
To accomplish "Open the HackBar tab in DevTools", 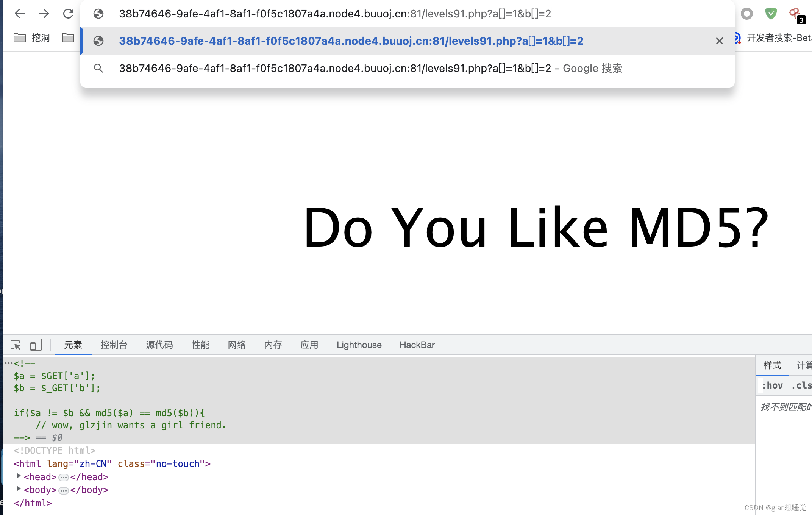I will 417,345.
